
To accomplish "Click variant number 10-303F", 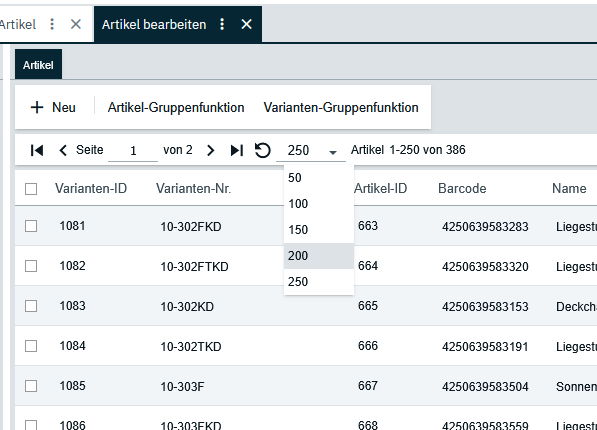I will pyautogui.click(x=182, y=387).
